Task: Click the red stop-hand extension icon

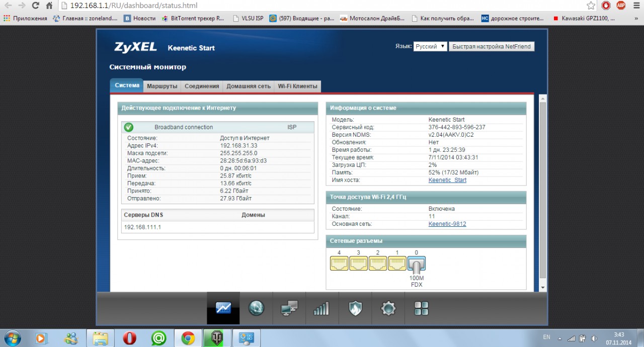Action: click(606, 6)
